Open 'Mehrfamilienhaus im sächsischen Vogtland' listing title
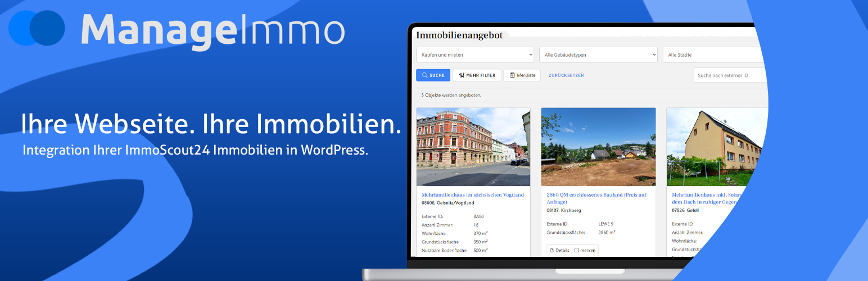This screenshot has width=868, height=281. click(473, 195)
